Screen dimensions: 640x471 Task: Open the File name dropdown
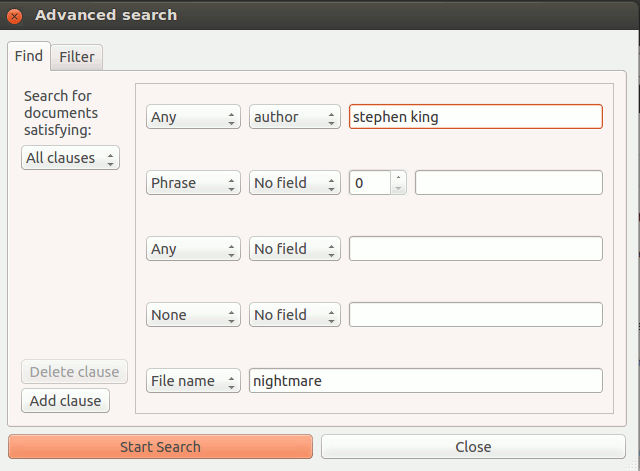tap(193, 381)
